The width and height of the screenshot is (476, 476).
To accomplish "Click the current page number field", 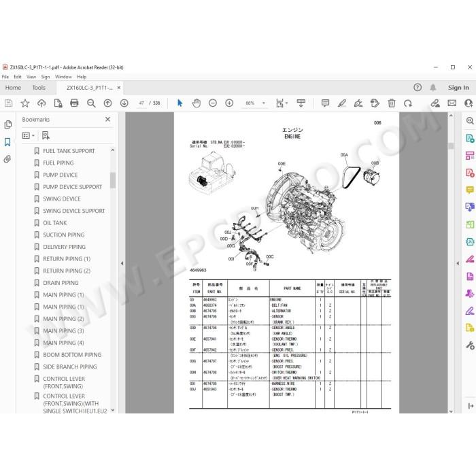I will coord(141,103).
